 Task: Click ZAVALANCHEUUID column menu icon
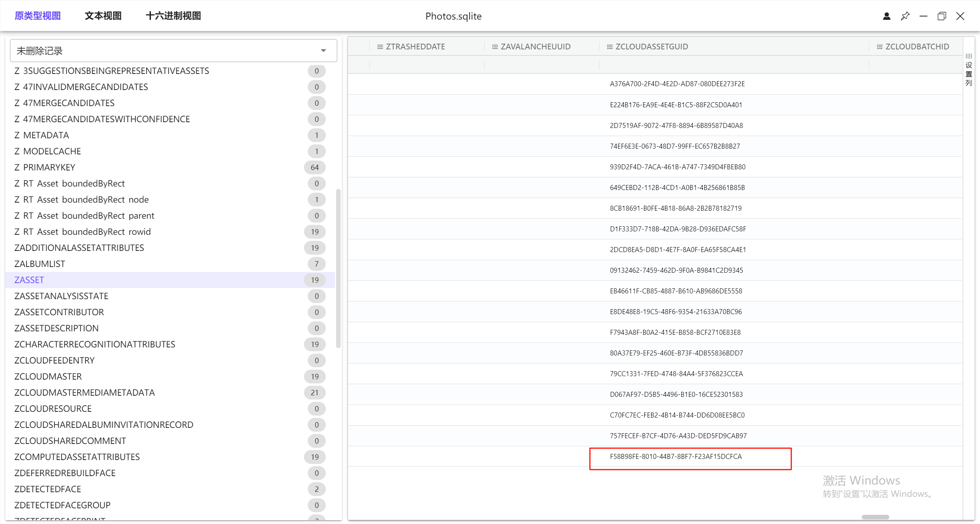(495, 47)
